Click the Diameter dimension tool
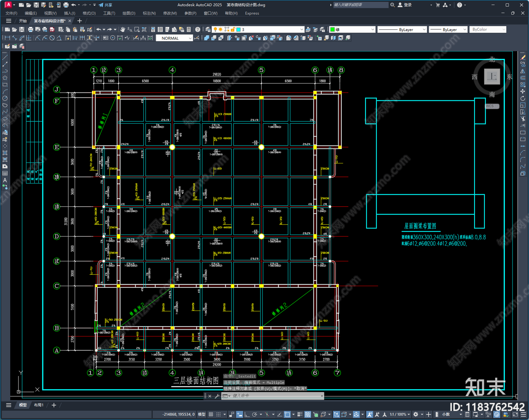 52,38
